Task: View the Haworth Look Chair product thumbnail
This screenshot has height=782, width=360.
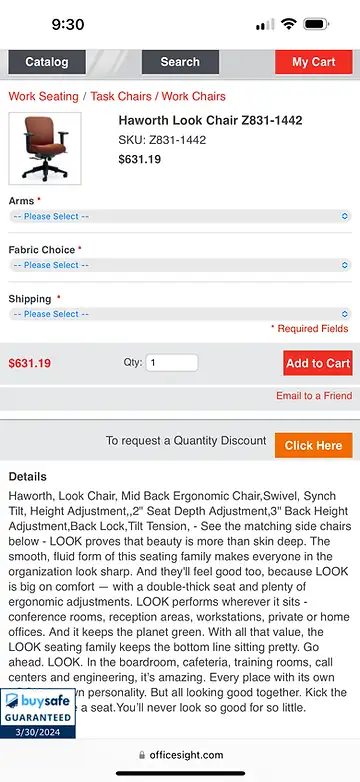Action: point(45,149)
